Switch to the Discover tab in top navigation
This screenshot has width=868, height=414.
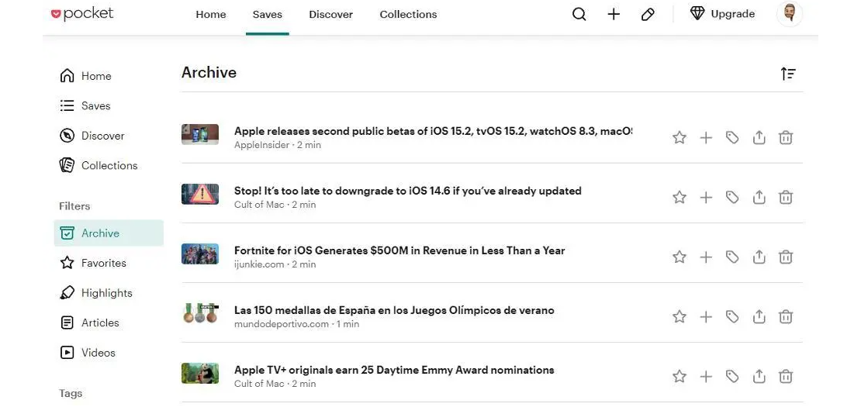pyautogui.click(x=330, y=14)
